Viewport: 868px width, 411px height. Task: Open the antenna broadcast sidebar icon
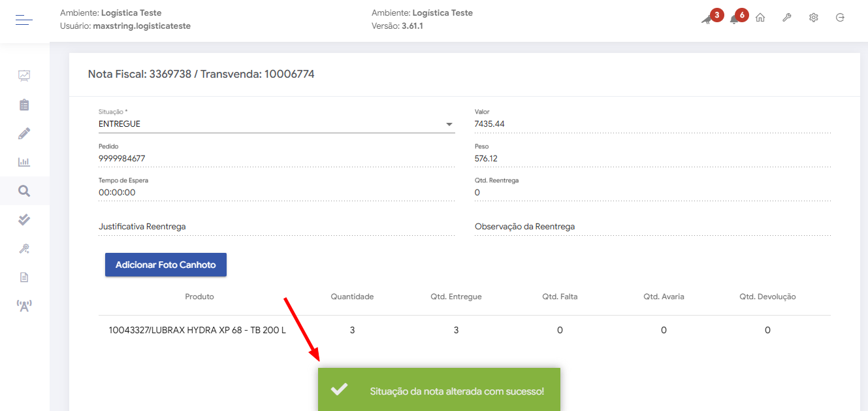click(24, 305)
